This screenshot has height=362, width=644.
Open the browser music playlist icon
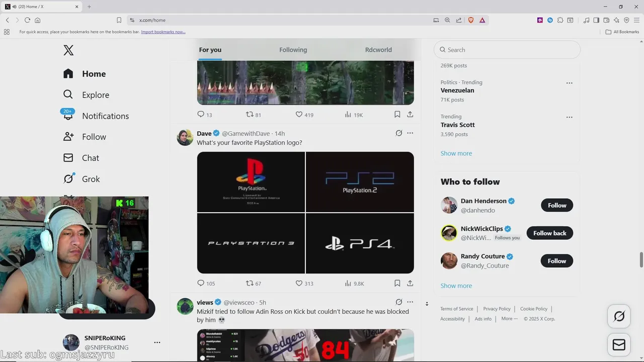click(586, 20)
